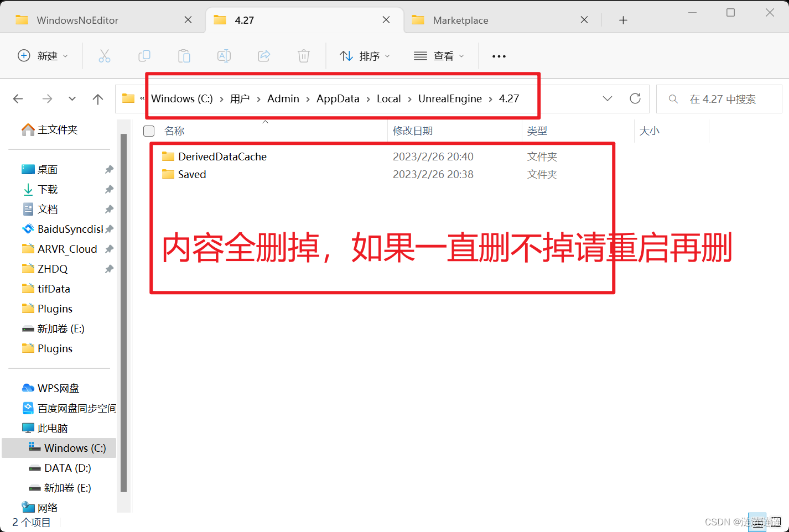The image size is (789, 532).
Task: Click the Copy icon in toolbar
Action: [x=144, y=56]
